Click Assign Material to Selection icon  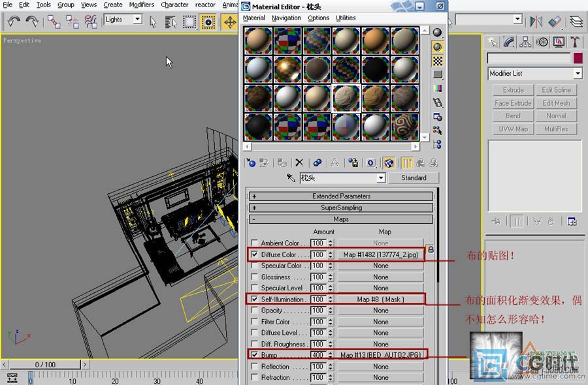[x=282, y=162]
